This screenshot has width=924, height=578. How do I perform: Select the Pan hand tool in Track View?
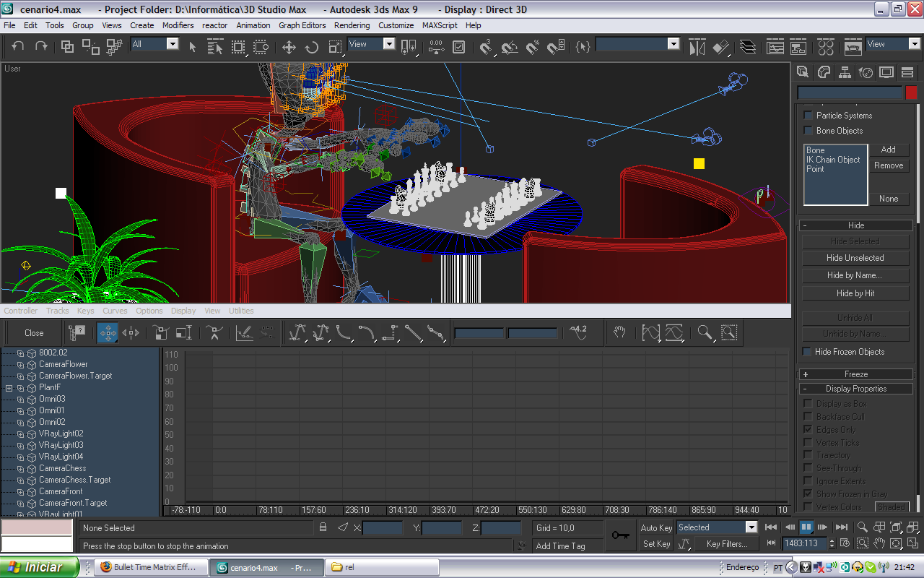point(619,333)
